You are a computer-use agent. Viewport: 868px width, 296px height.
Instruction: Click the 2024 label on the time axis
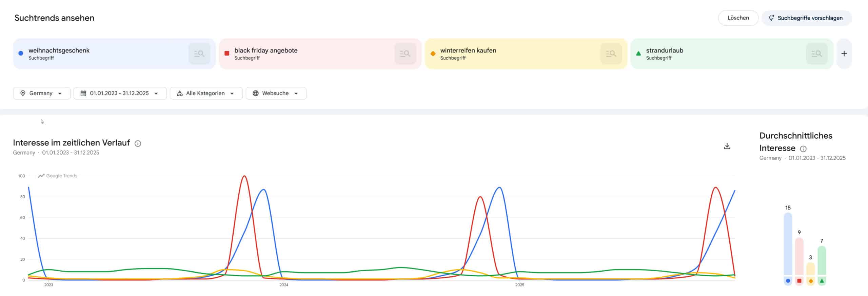pos(284,285)
